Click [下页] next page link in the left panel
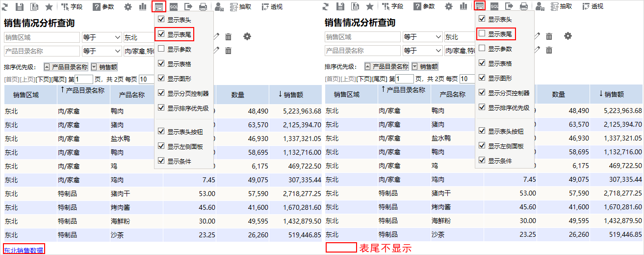 (x=43, y=79)
